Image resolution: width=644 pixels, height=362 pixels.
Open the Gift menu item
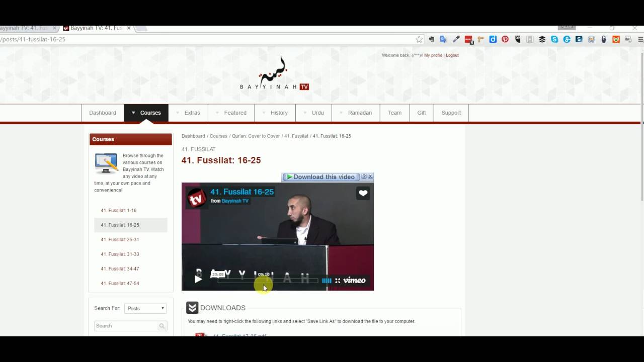tap(422, 113)
